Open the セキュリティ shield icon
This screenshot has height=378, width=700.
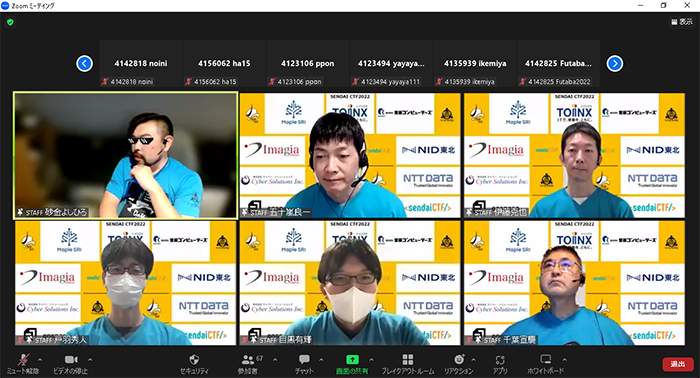[194, 359]
